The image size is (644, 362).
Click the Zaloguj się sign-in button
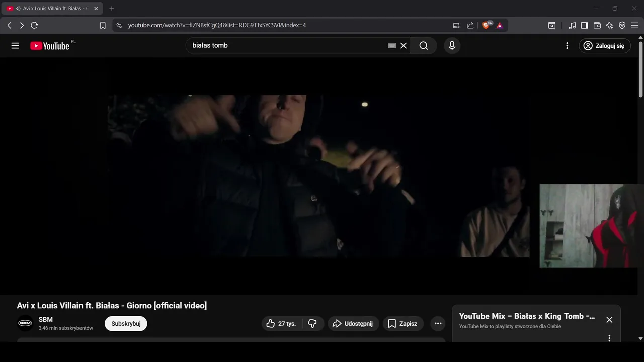[x=605, y=46]
